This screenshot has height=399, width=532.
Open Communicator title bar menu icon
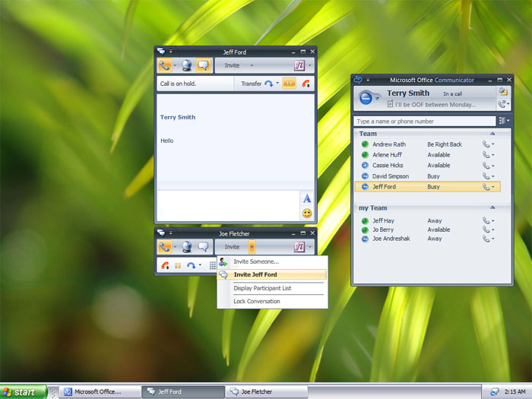358,80
